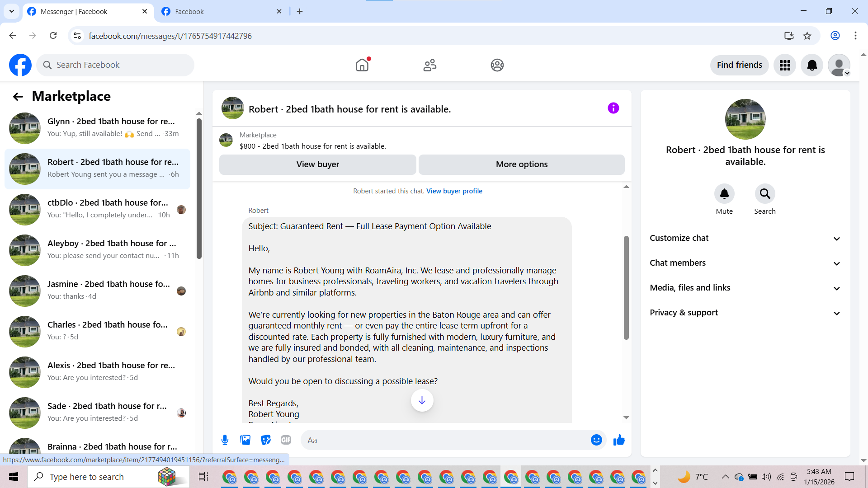Image resolution: width=868 pixels, height=488 pixels.
Task: Open the View buyer profile link
Action: [454, 191]
